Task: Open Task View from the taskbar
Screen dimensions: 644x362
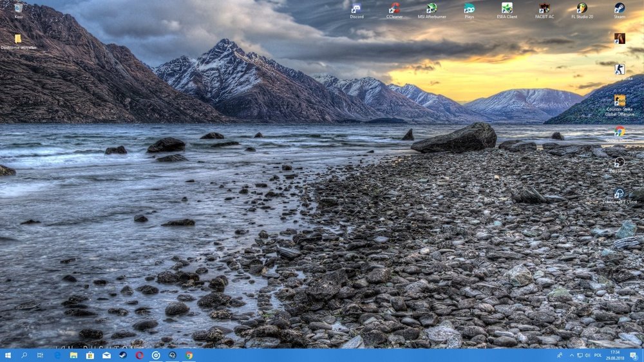Action: (40, 356)
